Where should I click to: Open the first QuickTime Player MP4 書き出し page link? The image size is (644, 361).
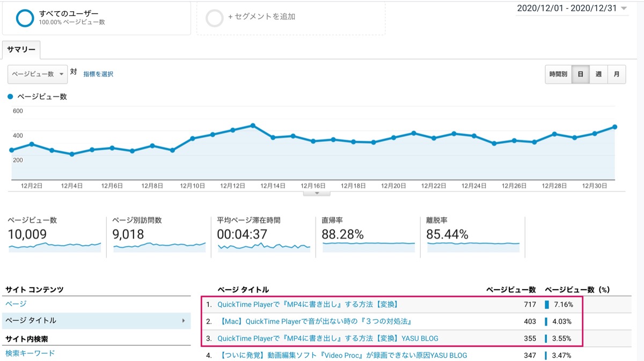pos(308,304)
